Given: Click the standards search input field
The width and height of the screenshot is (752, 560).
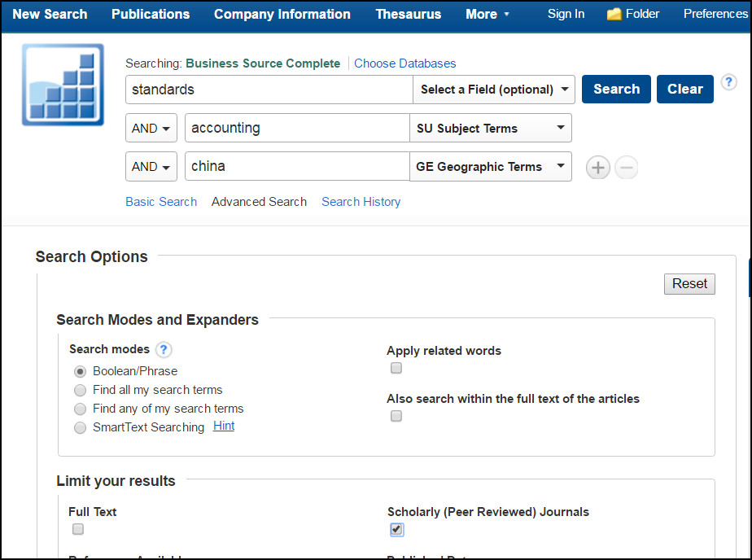Looking at the screenshot, I should click(269, 90).
